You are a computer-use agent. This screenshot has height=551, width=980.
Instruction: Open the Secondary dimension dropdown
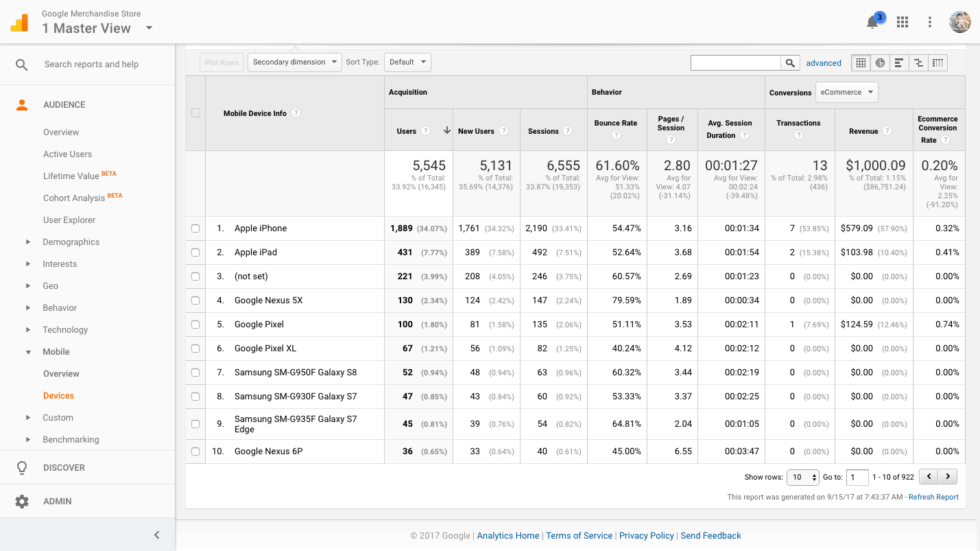point(295,62)
